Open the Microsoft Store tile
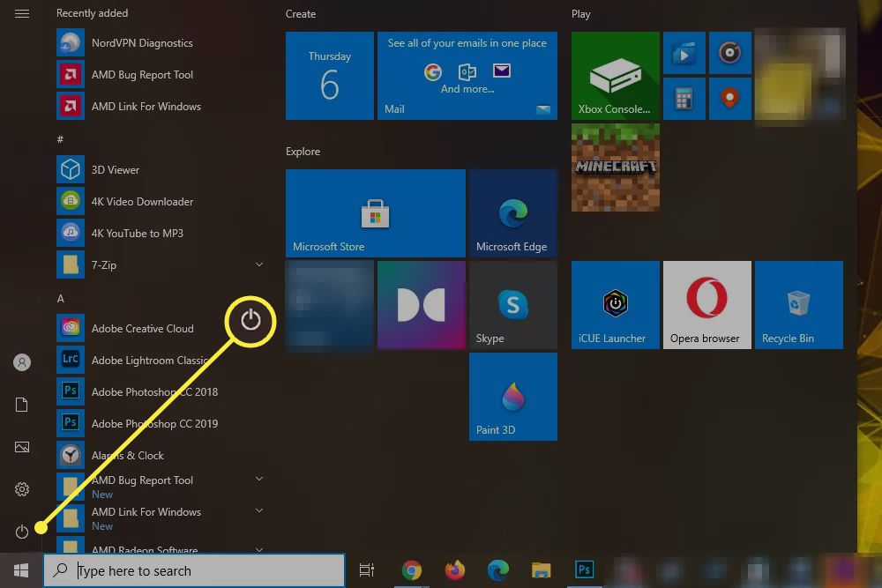Screen dimensions: 882x588 375,212
